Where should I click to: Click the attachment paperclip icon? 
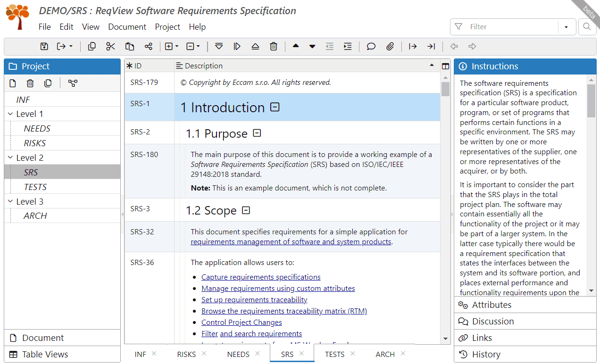pyautogui.click(x=390, y=46)
